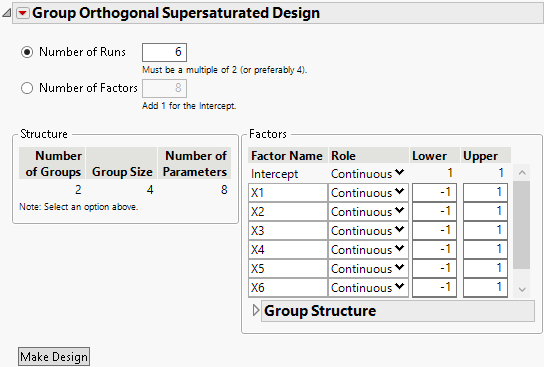Edit the X1 factor name field
This screenshot has height=367, width=544.
point(288,193)
